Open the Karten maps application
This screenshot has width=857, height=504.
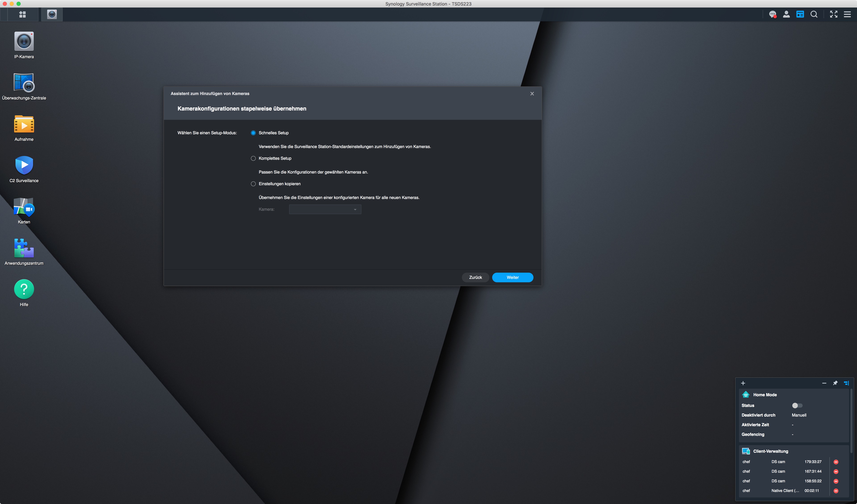[24, 207]
